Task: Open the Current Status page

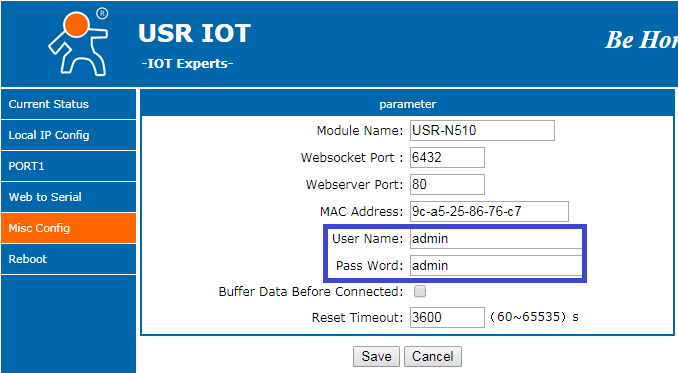Action: (68, 104)
